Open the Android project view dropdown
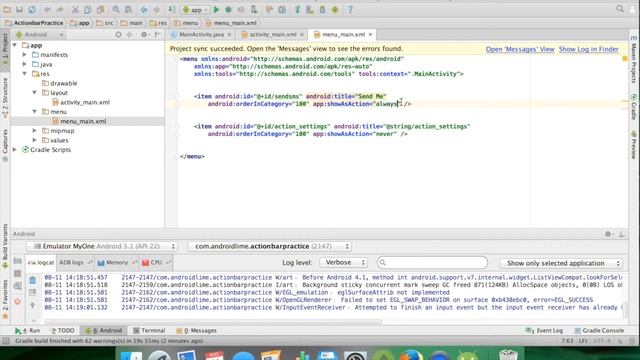Image resolution: width=640 pixels, height=360 pixels. click(39, 35)
